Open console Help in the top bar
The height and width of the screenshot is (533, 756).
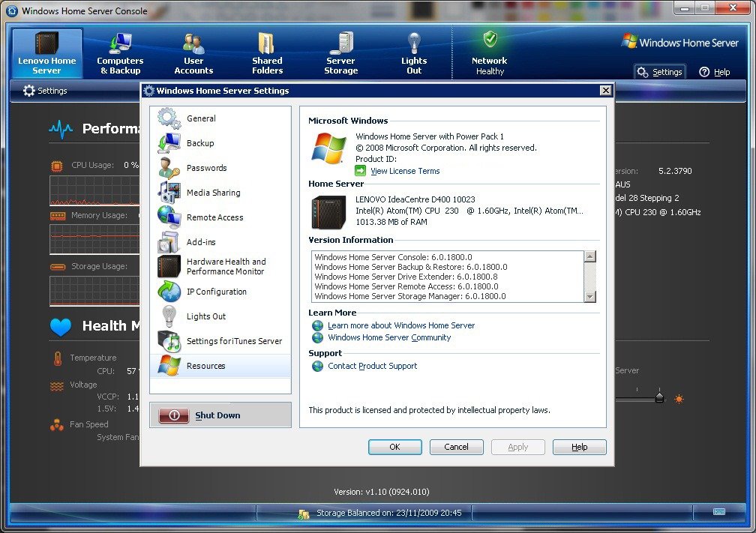pyautogui.click(x=715, y=72)
